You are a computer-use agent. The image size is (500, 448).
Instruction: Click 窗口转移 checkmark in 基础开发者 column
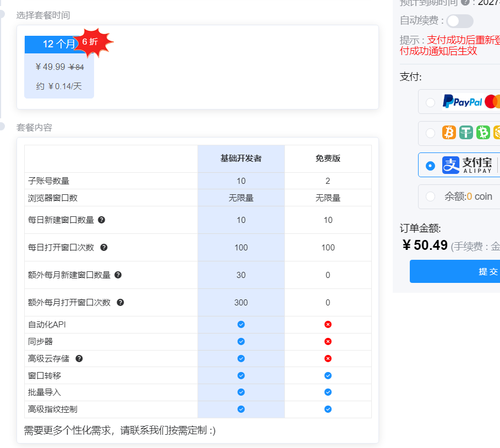point(241,375)
